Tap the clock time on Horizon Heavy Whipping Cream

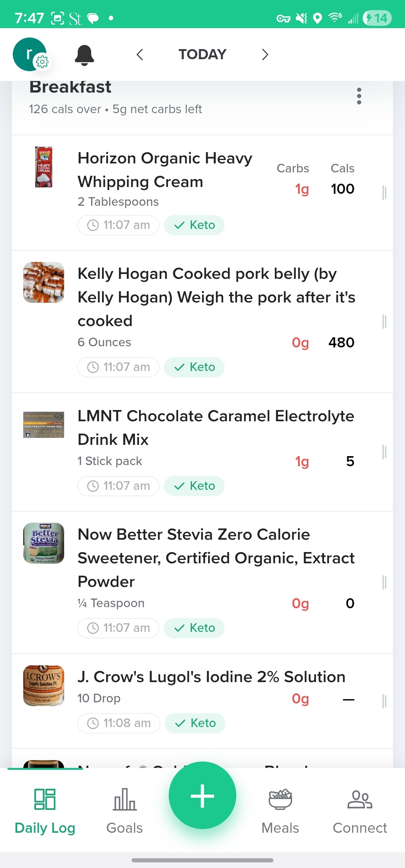click(118, 225)
